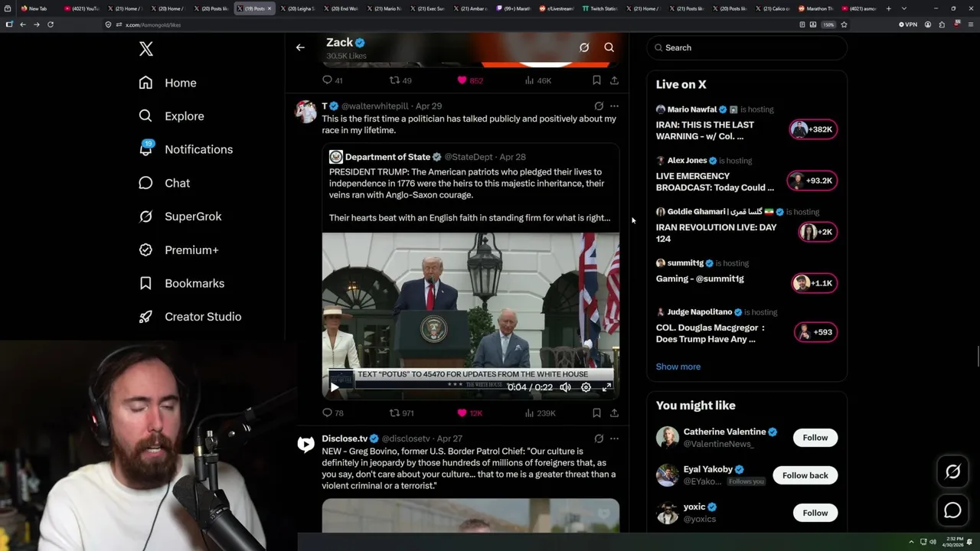Open walterwhitepill post's more options menu
The width and height of the screenshot is (980, 551).
pos(614,106)
